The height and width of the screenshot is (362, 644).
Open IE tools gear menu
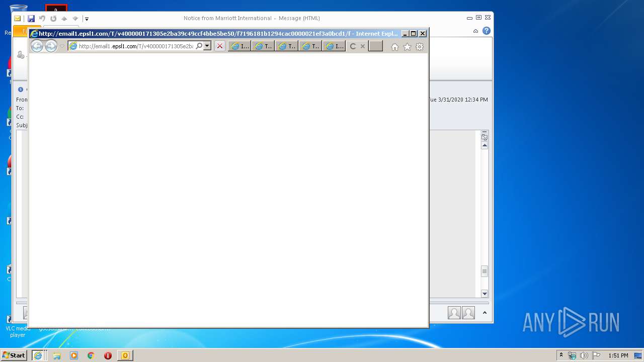pos(420,47)
